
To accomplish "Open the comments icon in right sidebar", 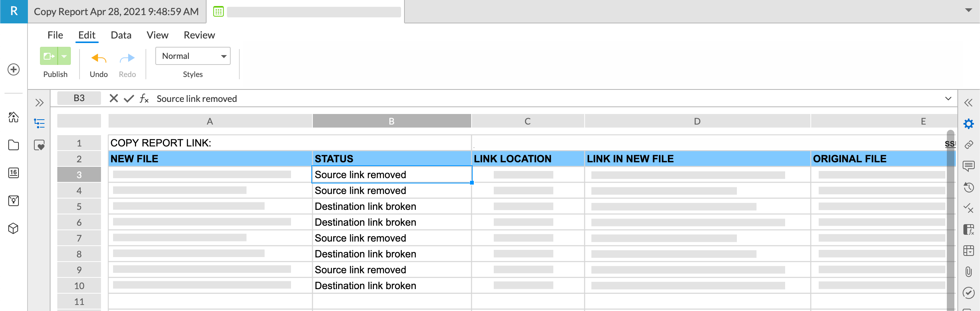I will tap(968, 166).
